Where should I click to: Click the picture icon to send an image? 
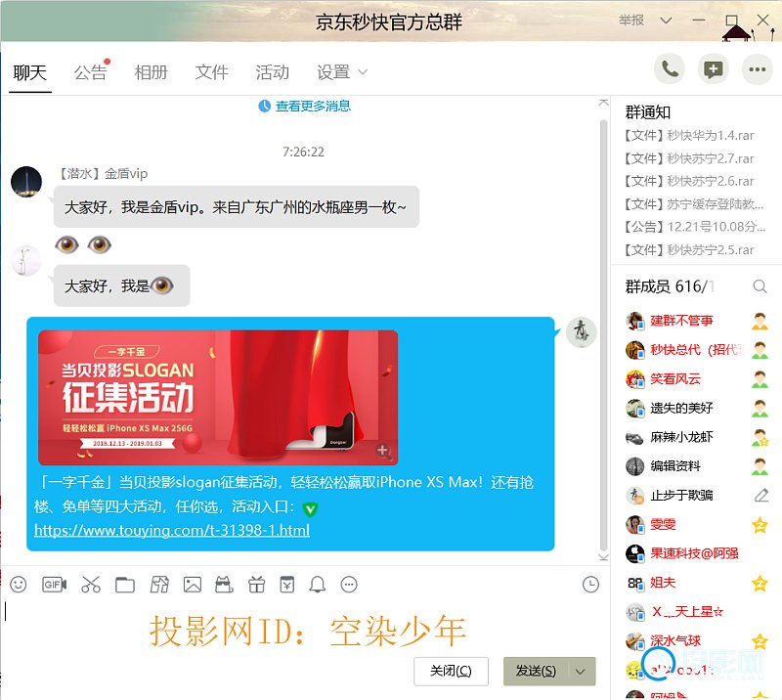click(x=193, y=585)
